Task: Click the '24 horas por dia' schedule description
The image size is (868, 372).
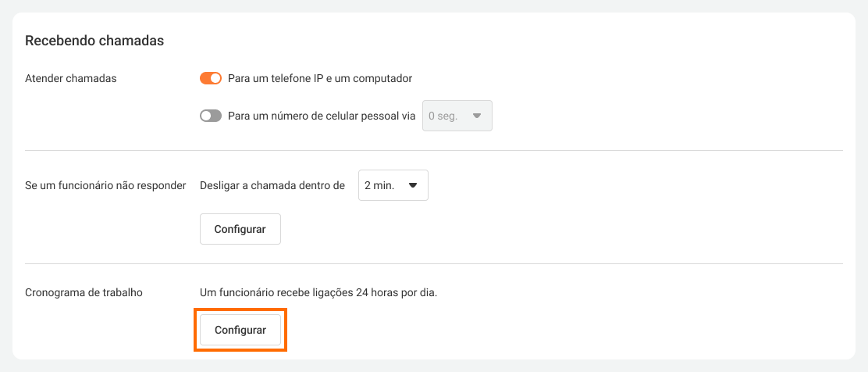Action: 318,293
